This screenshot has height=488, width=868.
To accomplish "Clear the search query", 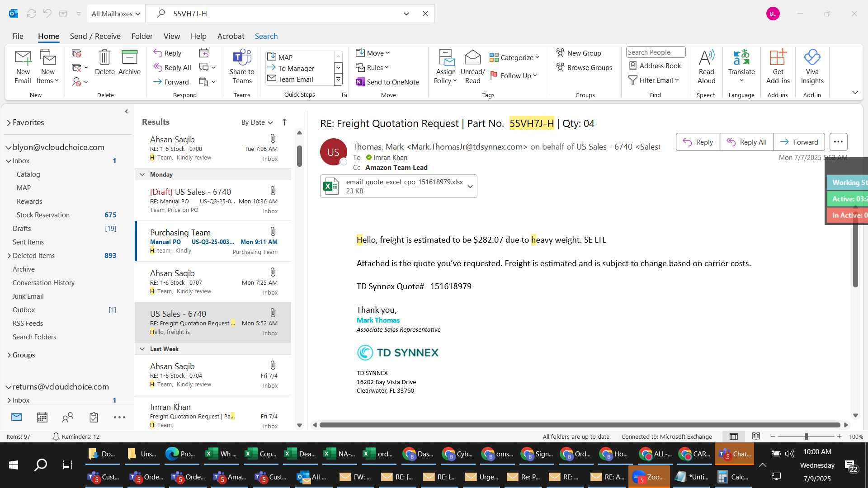I will (x=425, y=14).
